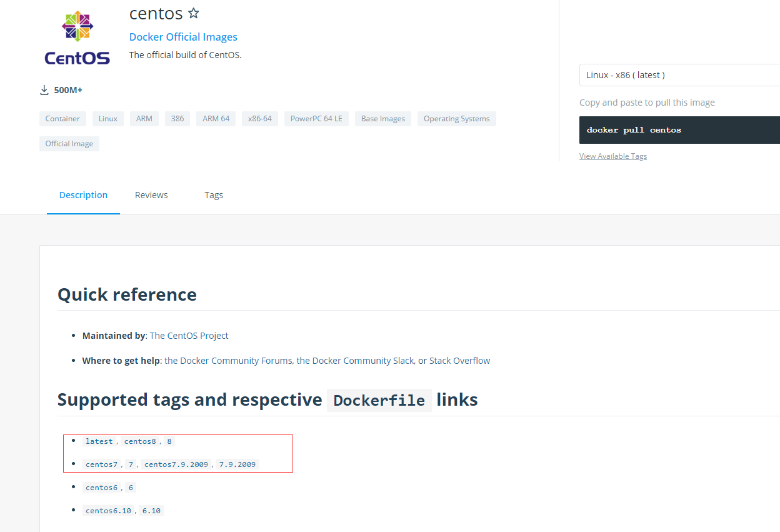Select the ARM 64 tag chip
The height and width of the screenshot is (532, 780).
point(216,119)
